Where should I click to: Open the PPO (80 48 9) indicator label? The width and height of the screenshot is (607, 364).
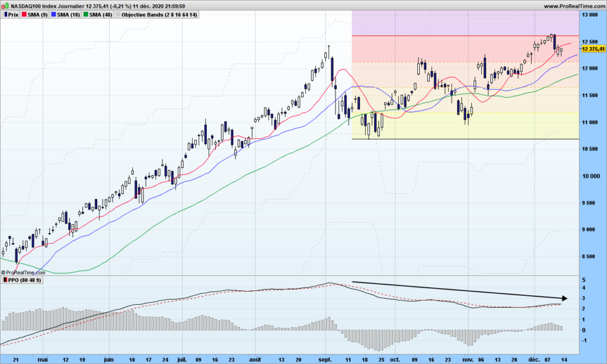[x=22, y=280]
